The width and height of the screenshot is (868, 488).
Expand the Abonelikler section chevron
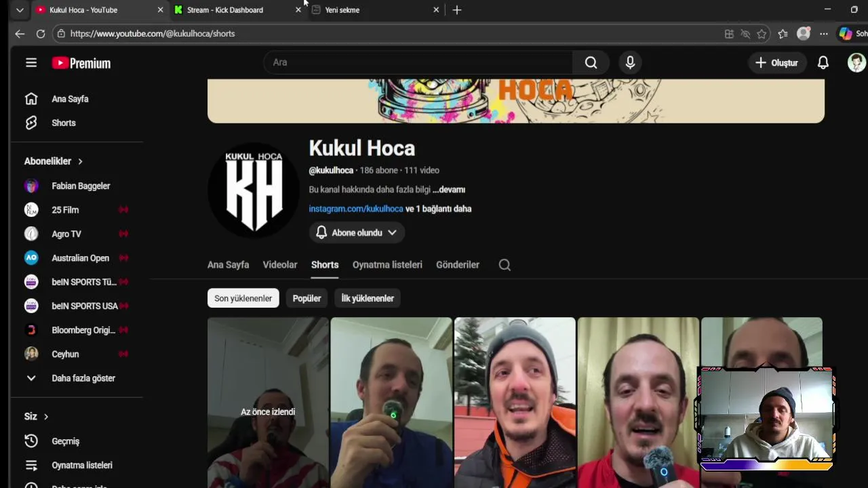point(80,161)
